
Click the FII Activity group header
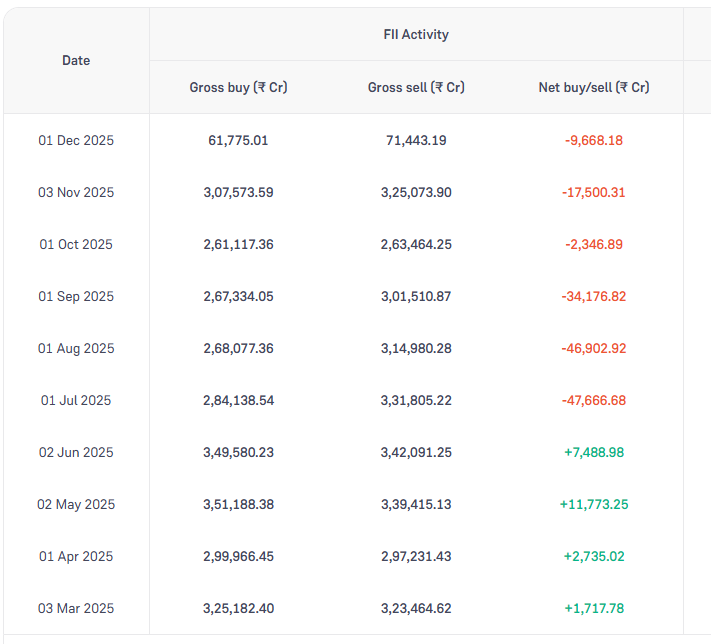click(416, 34)
